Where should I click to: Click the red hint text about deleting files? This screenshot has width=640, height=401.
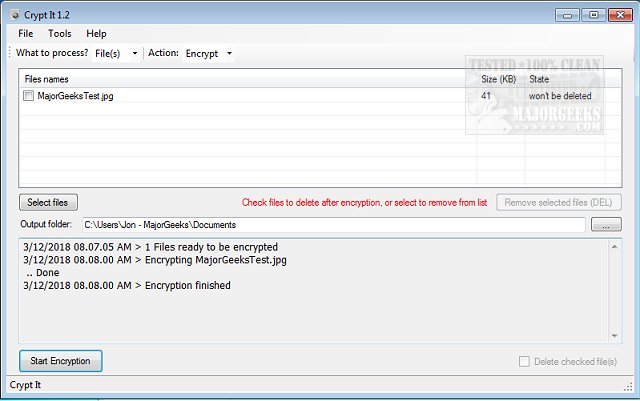click(x=364, y=203)
